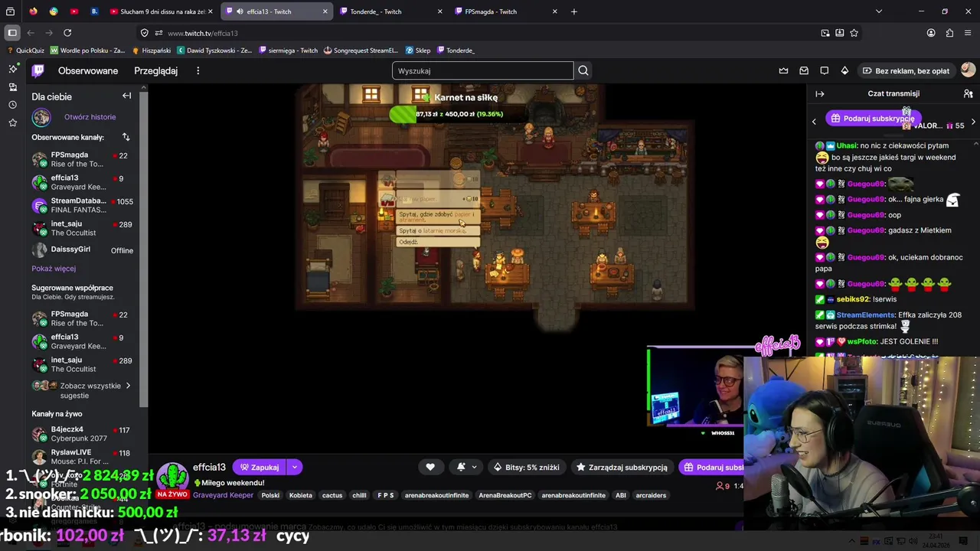Viewport: 980px width, 551px height.
Task: Click Bez reklam, bez opłat button
Action: 906,70
